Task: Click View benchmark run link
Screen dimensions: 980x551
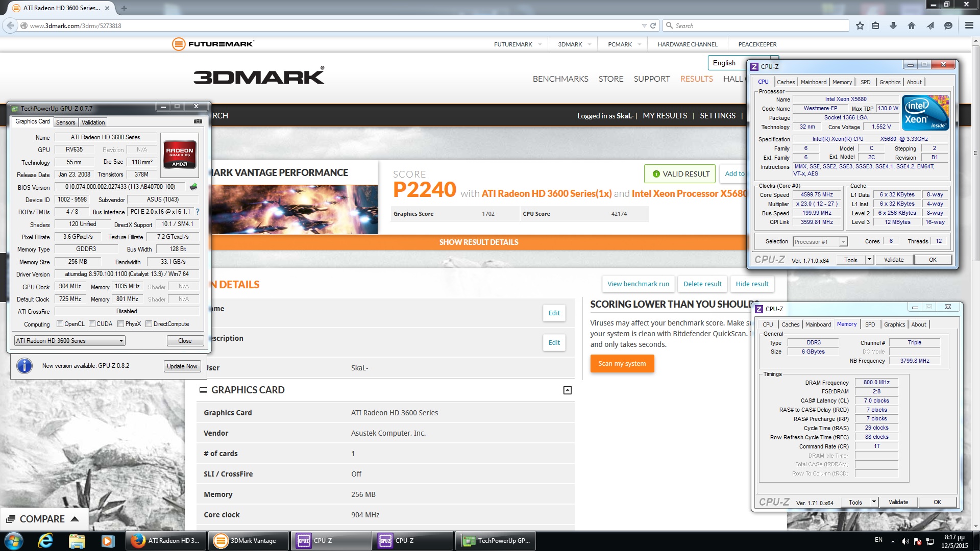Action: click(x=638, y=284)
